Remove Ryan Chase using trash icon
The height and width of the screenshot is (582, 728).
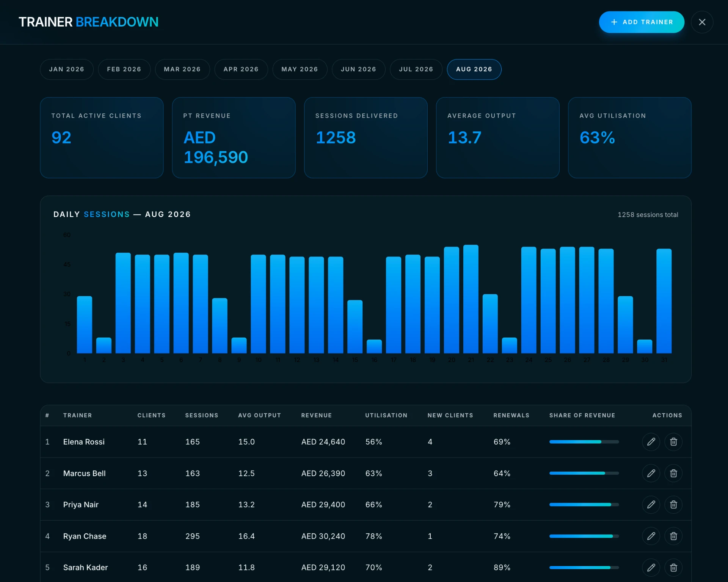(x=673, y=536)
